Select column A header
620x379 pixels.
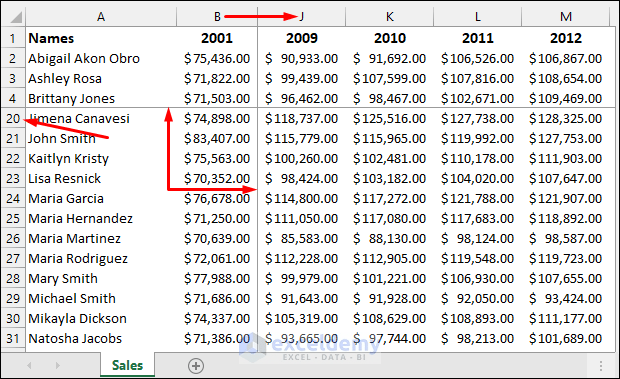coord(101,17)
